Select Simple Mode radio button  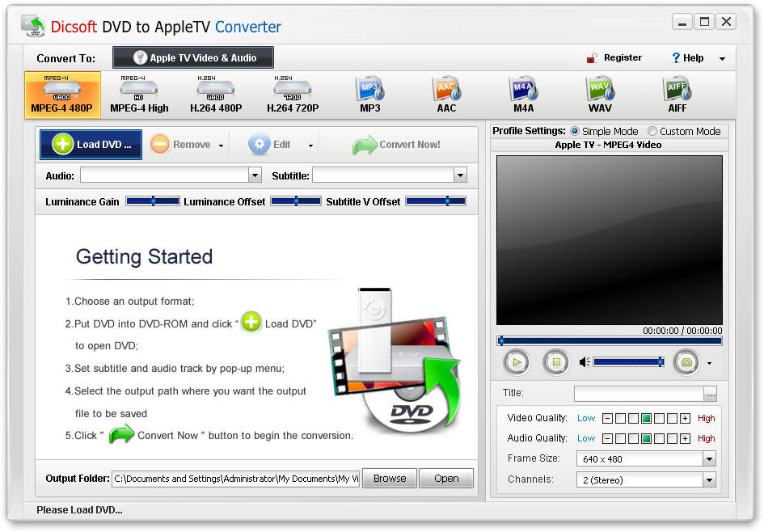[x=575, y=131]
